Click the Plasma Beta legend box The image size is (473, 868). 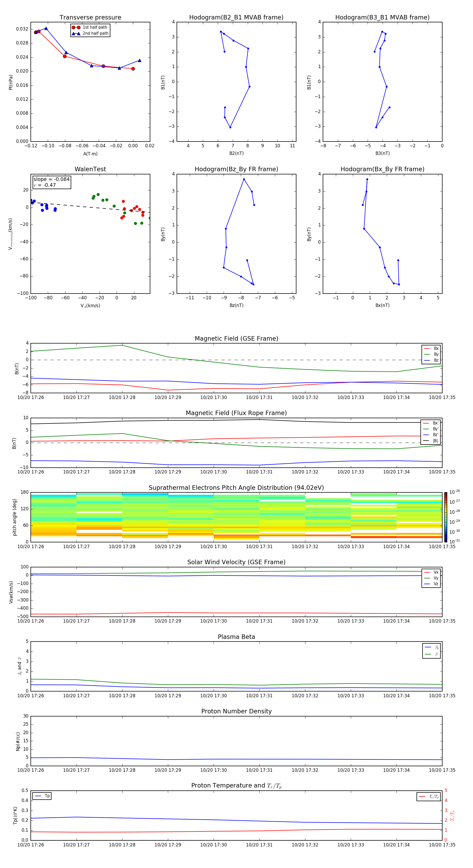coord(431,651)
